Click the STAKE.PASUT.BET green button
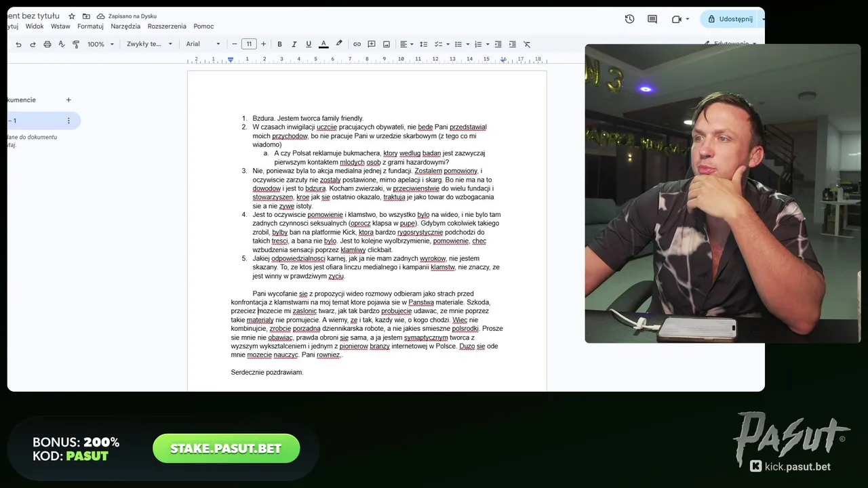 (226, 449)
